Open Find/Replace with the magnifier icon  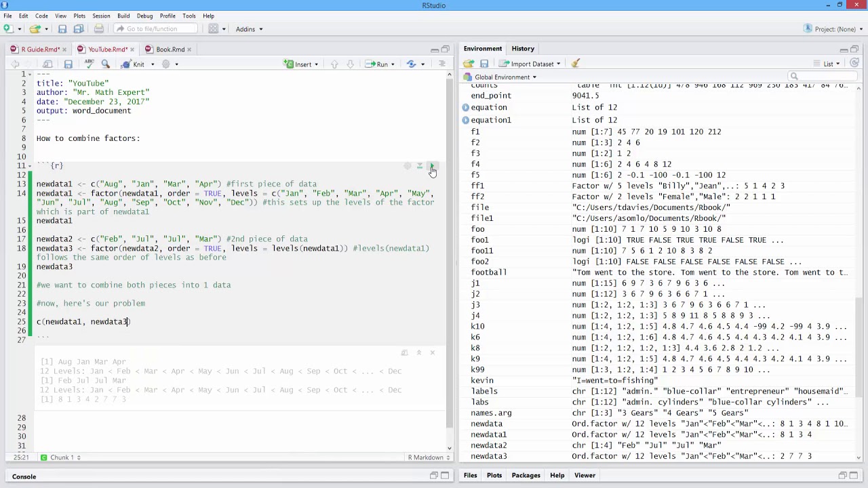(105, 64)
